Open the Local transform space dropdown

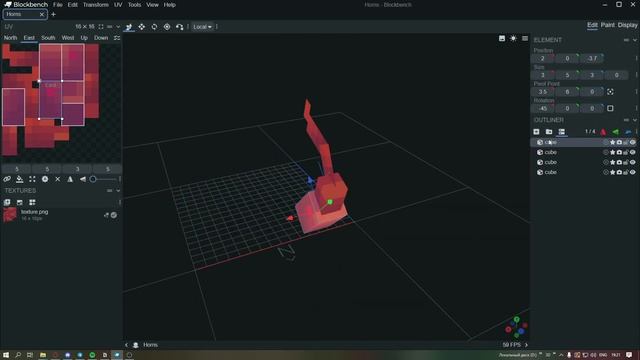coord(202,27)
